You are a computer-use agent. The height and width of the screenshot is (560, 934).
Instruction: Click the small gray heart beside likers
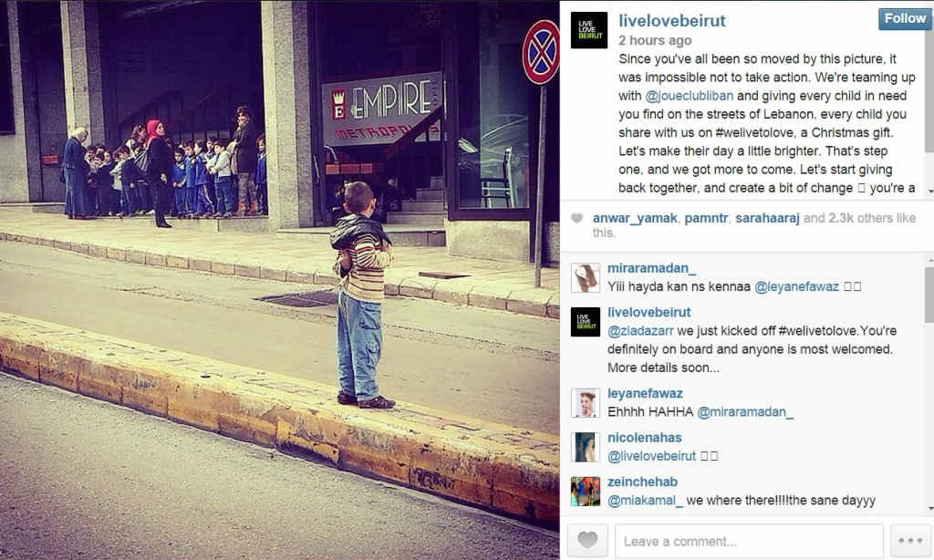coord(576,218)
